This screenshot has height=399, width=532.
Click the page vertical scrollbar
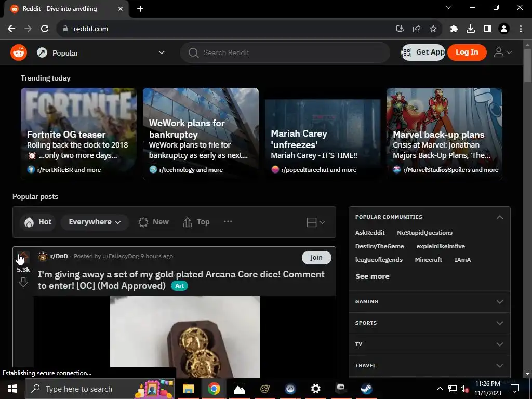point(527,65)
